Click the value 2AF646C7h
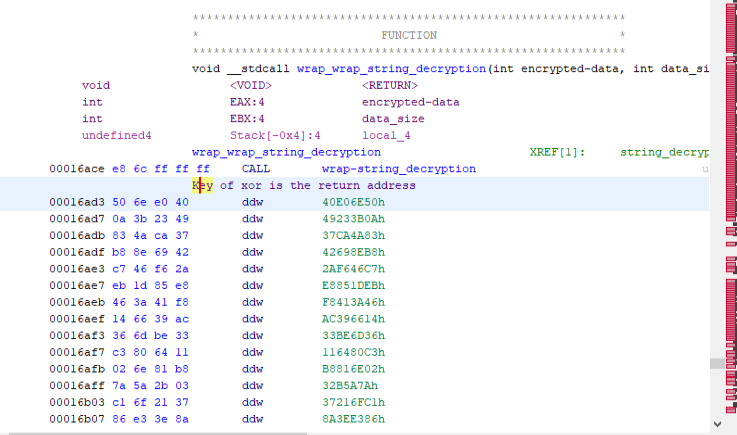Image resolution: width=737 pixels, height=435 pixels. tap(353, 269)
